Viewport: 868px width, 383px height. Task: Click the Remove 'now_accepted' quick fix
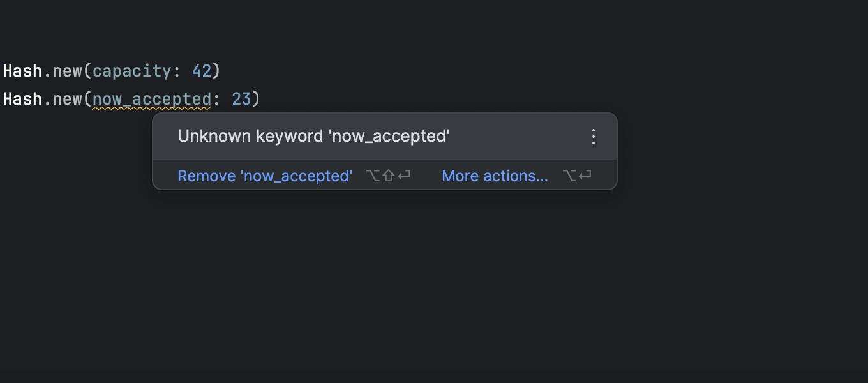click(265, 176)
